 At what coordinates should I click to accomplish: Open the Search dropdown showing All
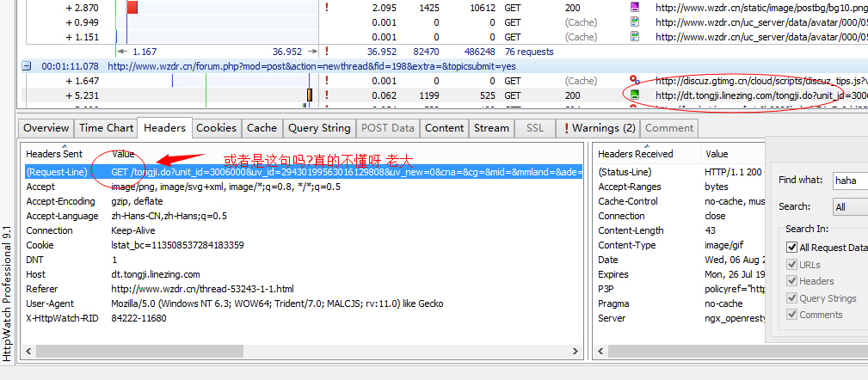(x=849, y=206)
